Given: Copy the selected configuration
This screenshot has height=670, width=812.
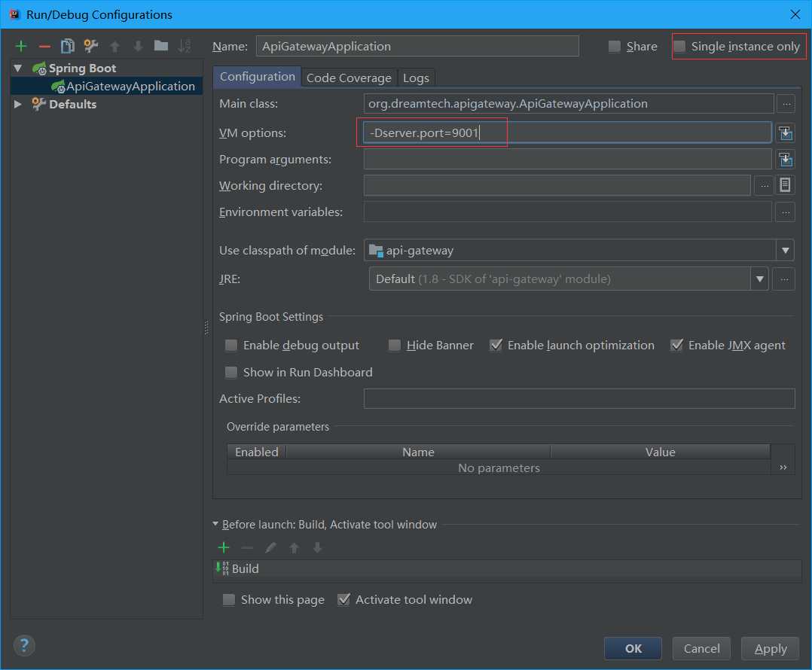Looking at the screenshot, I should (68, 47).
